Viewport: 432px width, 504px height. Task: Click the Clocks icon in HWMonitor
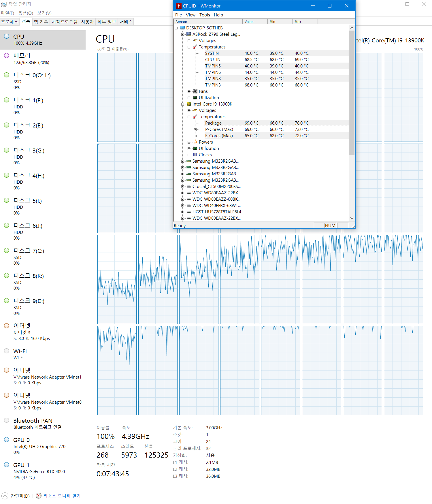tap(195, 155)
